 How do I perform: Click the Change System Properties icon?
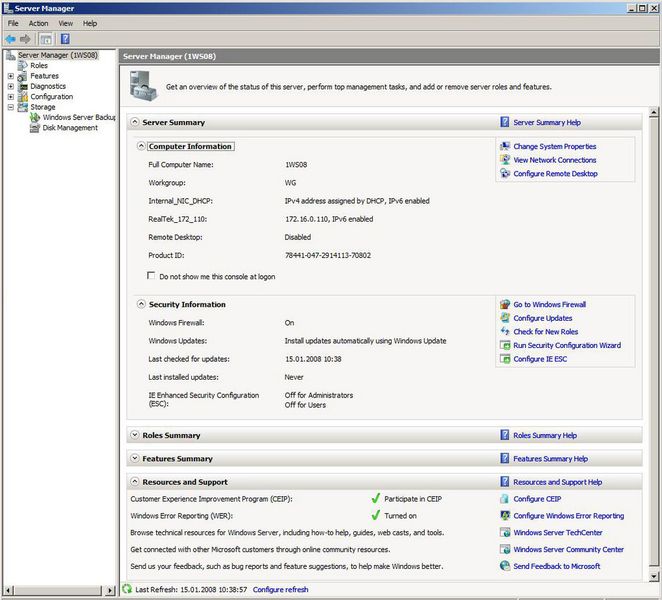[505, 146]
